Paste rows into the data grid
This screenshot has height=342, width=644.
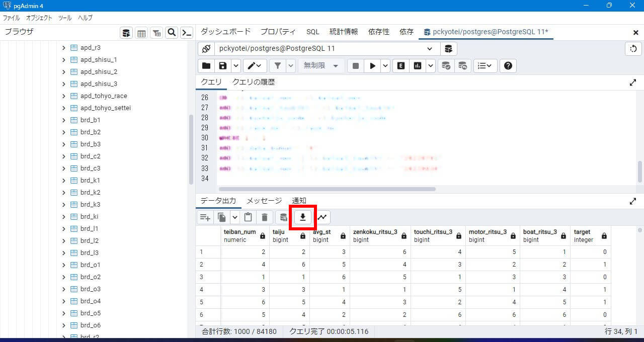click(x=248, y=217)
